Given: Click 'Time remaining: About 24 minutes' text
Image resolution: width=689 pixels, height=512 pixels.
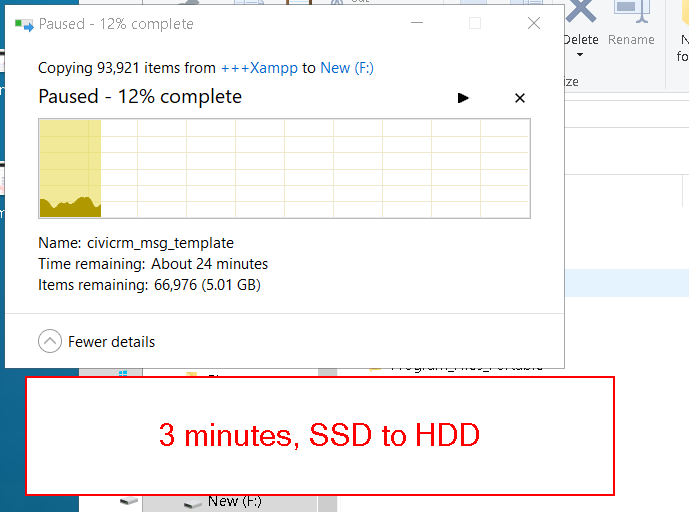Looking at the screenshot, I should click(x=153, y=264).
